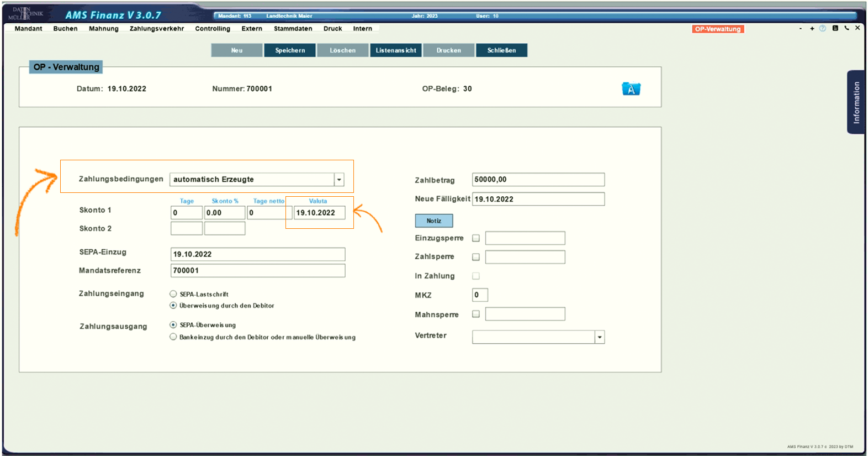Open the Information side panel tab
Image resolution: width=868 pixels, height=456 pixels.
[x=856, y=102]
